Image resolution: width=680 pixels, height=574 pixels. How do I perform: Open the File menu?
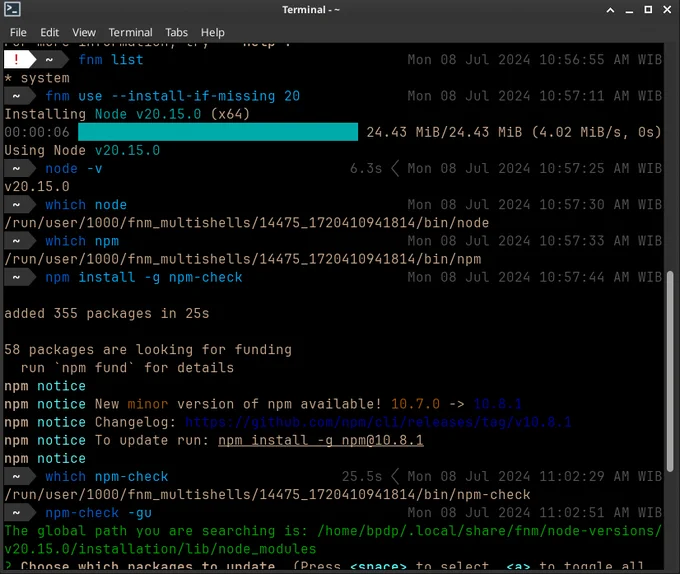click(18, 33)
